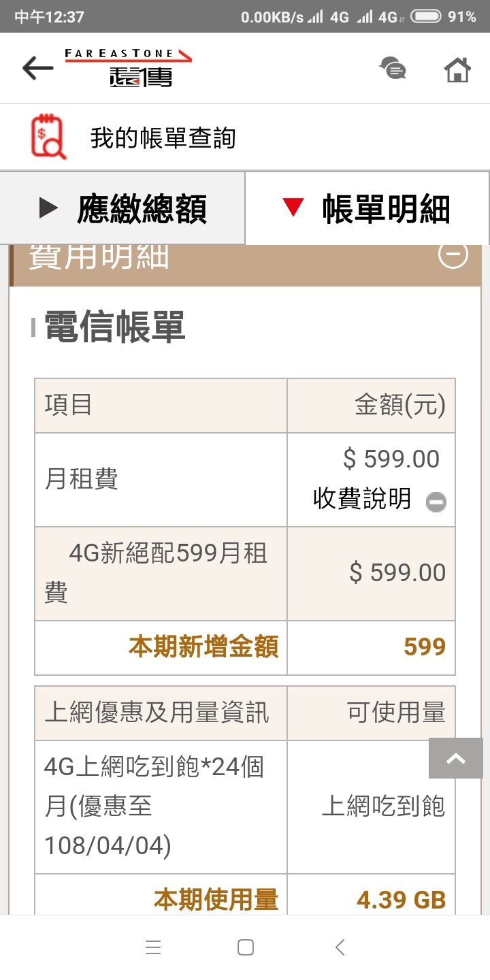Tap the 本期使用量 4.39 GB value
This screenshot has height=980, width=490.
(x=402, y=900)
